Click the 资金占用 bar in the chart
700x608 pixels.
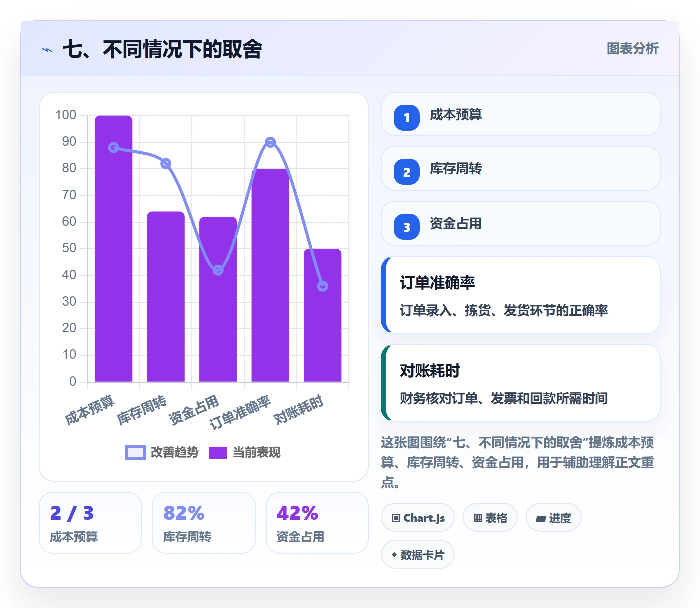[218, 299]
